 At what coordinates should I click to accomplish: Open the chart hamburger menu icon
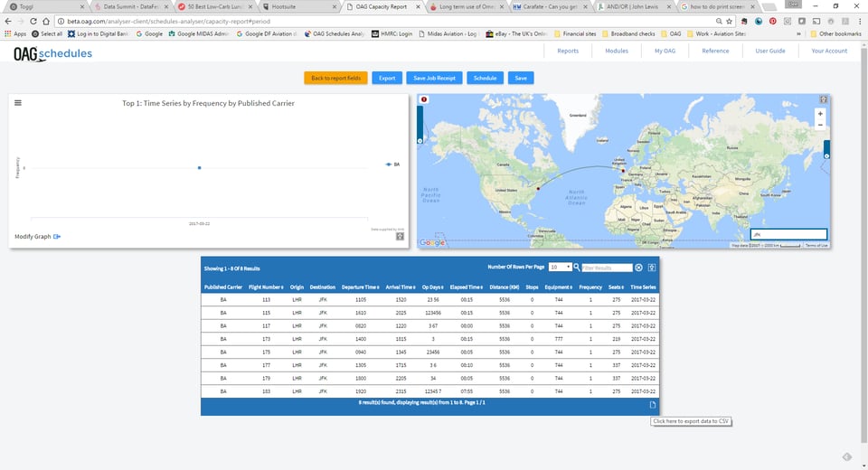18,102
